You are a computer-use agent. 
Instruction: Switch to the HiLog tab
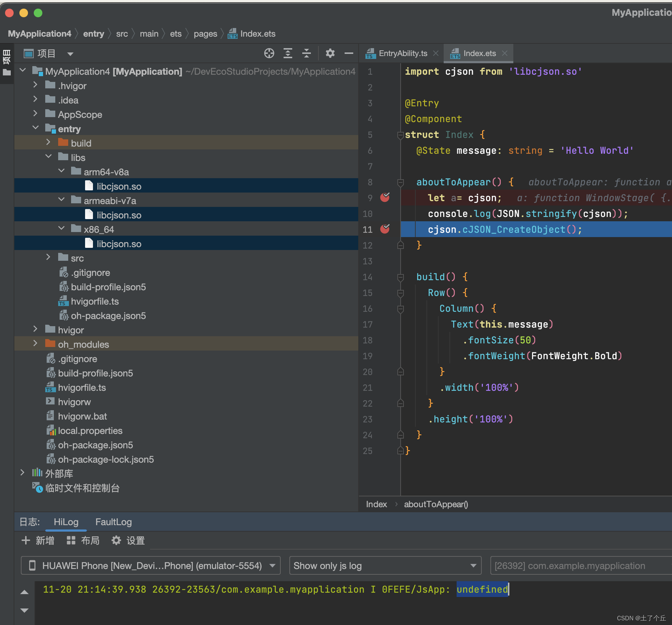coord(66,522)
